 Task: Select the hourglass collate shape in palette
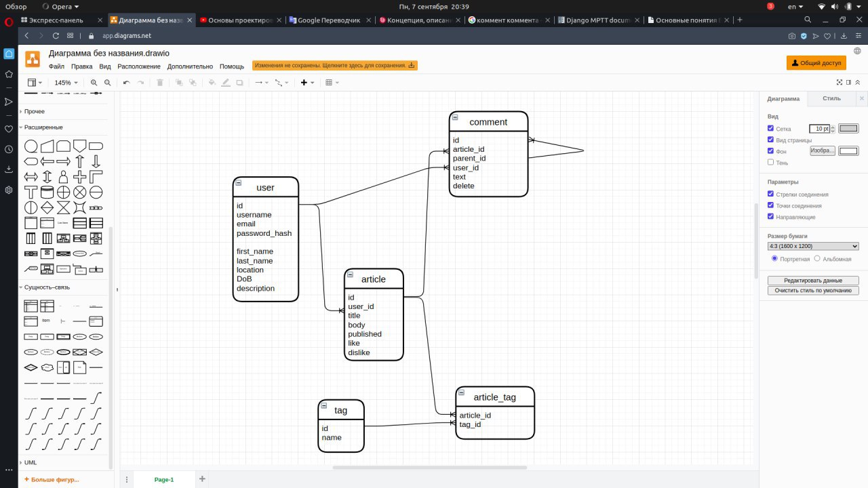click(63, 207)
